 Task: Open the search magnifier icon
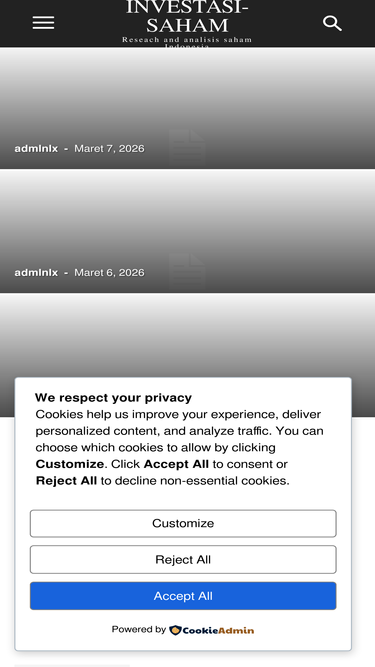pyautogui.click(x=332, y=23)
